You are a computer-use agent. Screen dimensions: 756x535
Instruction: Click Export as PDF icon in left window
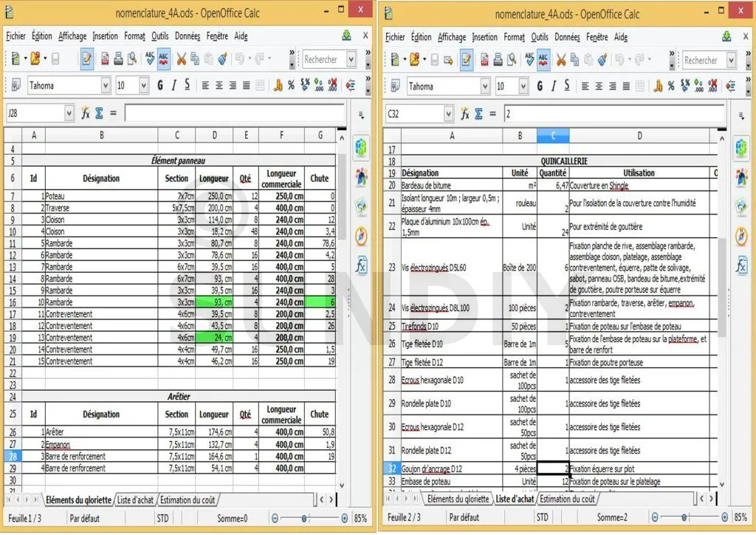[x=105, y=59]
